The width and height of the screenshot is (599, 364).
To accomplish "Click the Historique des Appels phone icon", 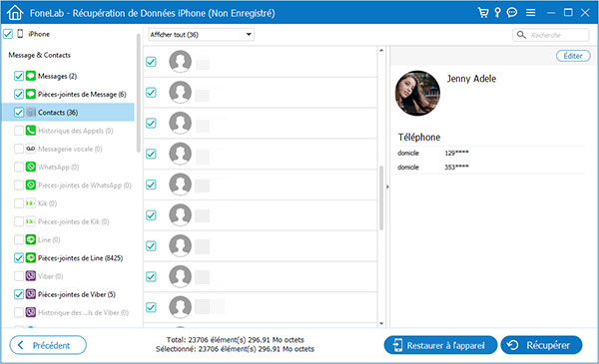I will (x=31, y=131).
